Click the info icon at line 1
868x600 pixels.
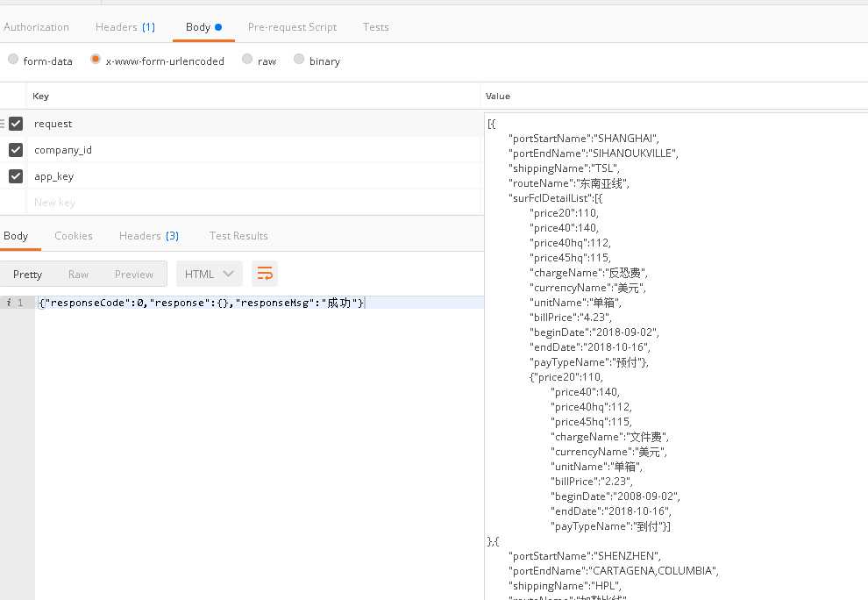pos(8,303)
